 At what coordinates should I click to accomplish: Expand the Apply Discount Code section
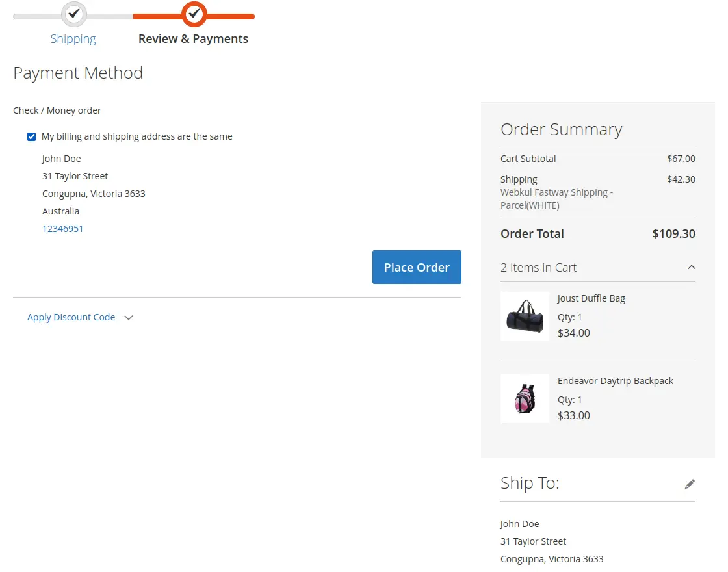(71, 317)
